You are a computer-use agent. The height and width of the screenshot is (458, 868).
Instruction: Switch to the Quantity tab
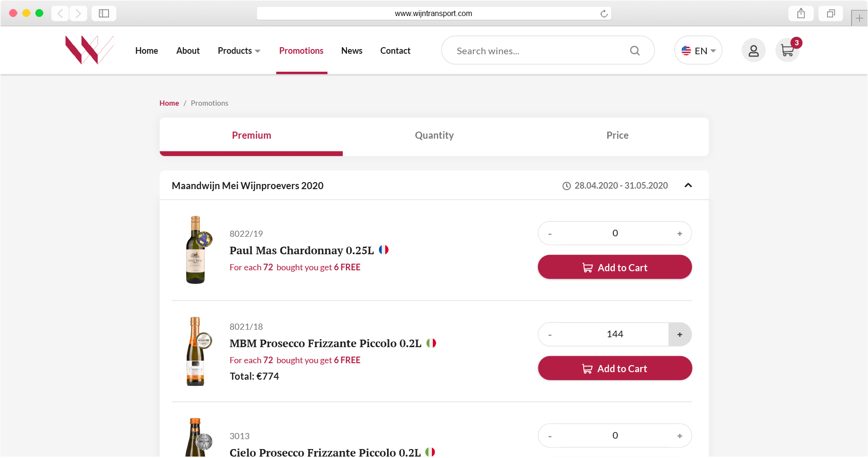[x=434, y=135]
